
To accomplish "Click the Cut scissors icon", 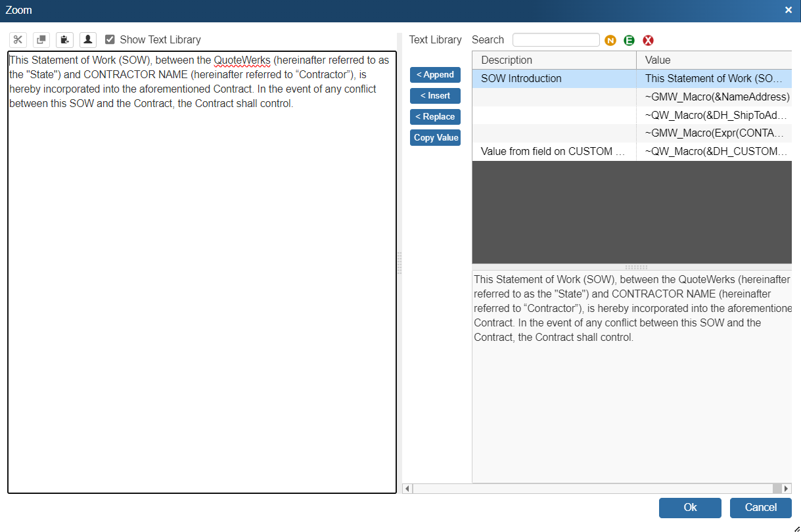I will (18, 40).
